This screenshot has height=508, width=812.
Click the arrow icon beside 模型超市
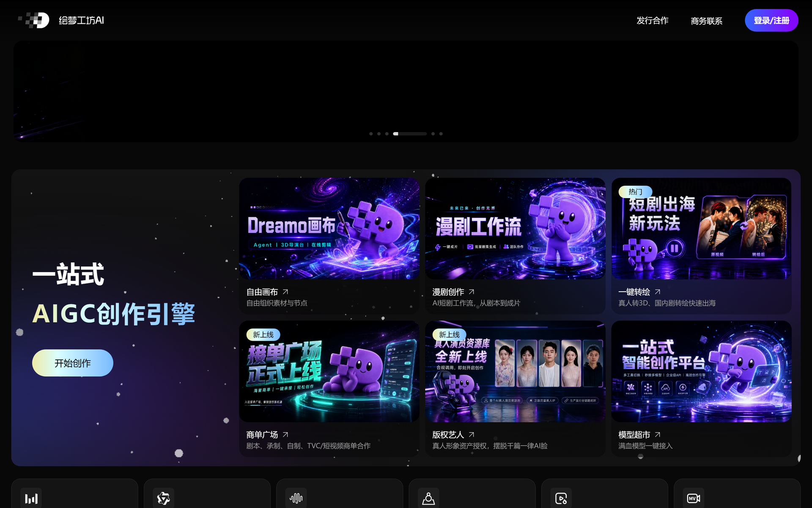coord(658,434)
